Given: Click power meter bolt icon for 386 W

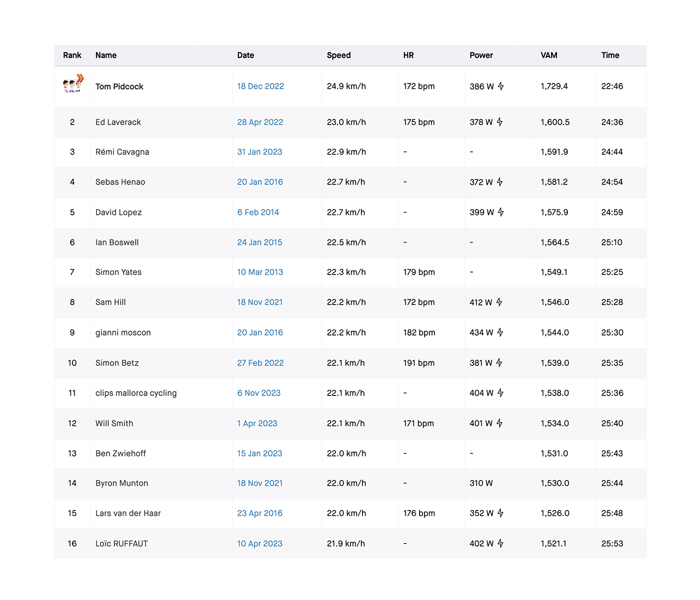Looking at the screenshot, I should [500, 86].
